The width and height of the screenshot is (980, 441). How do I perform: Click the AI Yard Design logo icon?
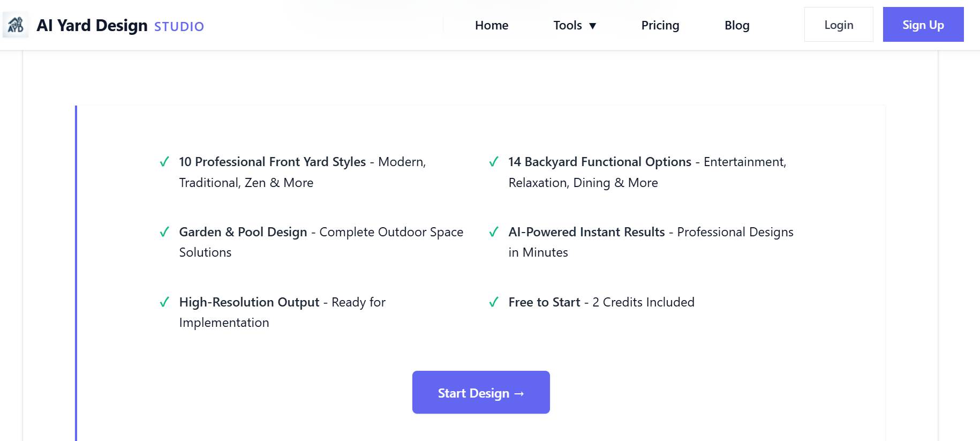tap(16, 25)
